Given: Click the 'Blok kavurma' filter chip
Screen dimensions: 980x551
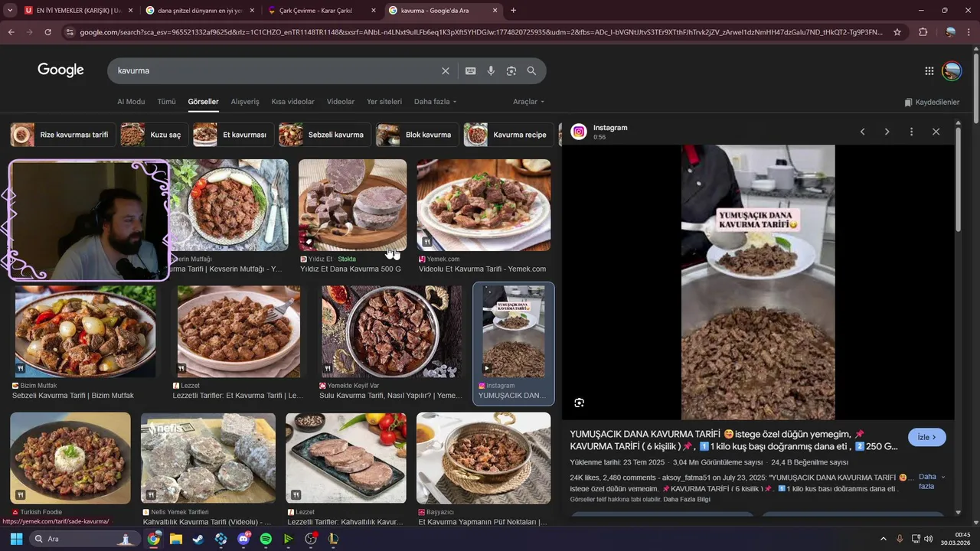Looking at the screenshot, I should coord(417,135).
